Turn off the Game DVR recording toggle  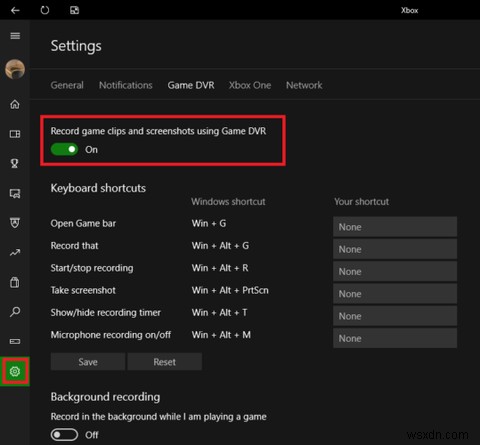click(x=64, y=149)
